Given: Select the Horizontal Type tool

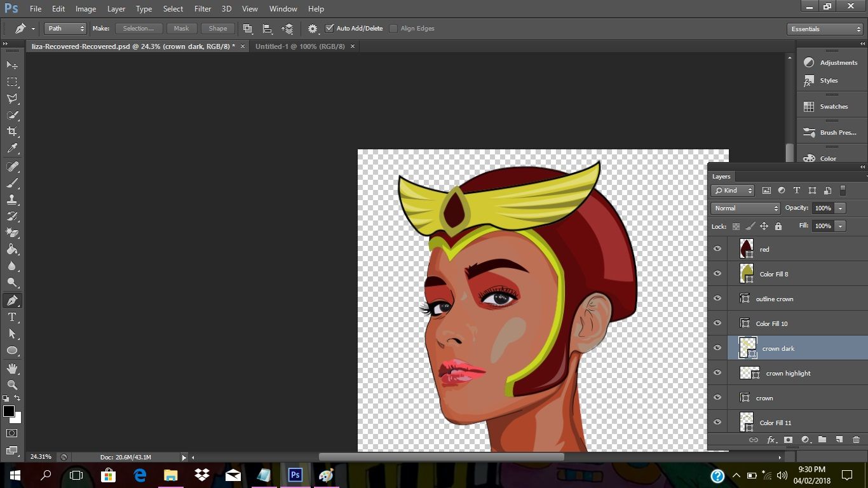Looking at the screenshot, I should [x=12, y=317].
